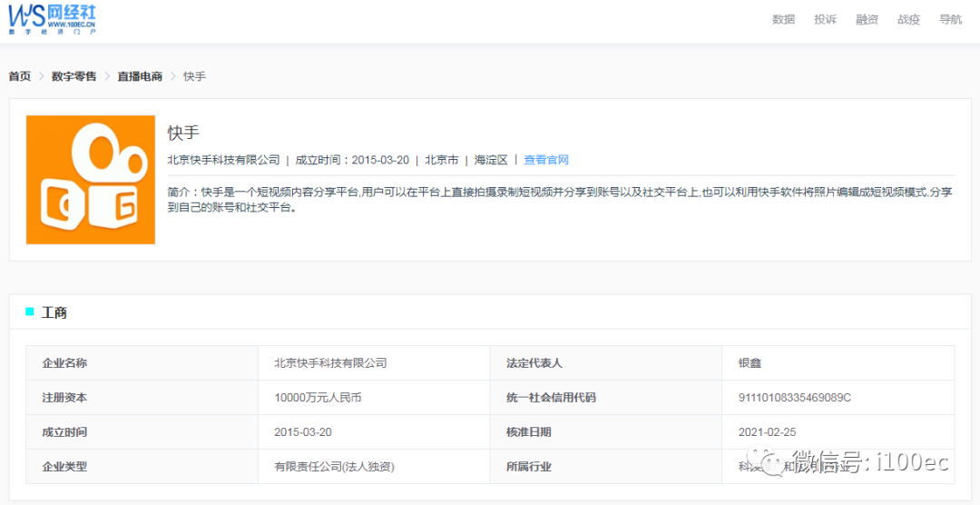Image resolution: width=980 pixels, height=505 pixels.
Task: Open the 导航 navigation menu
Action: (x=950, y=20)
